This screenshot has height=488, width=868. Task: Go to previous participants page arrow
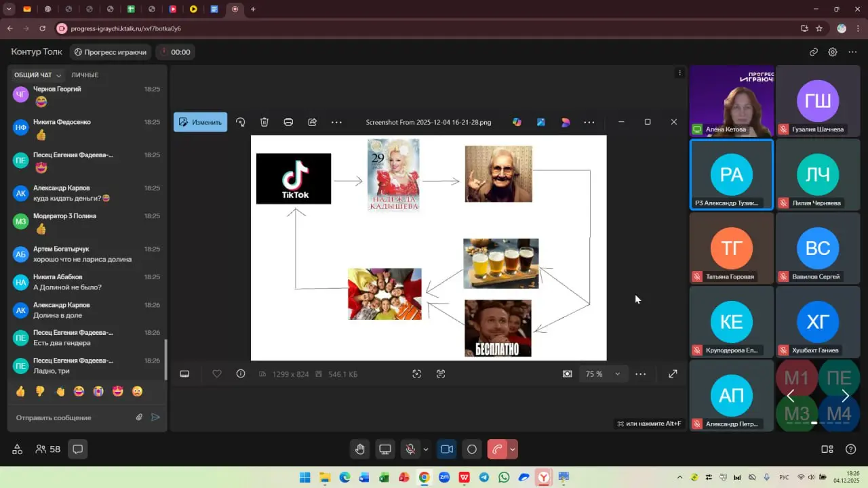click(791, 396)
